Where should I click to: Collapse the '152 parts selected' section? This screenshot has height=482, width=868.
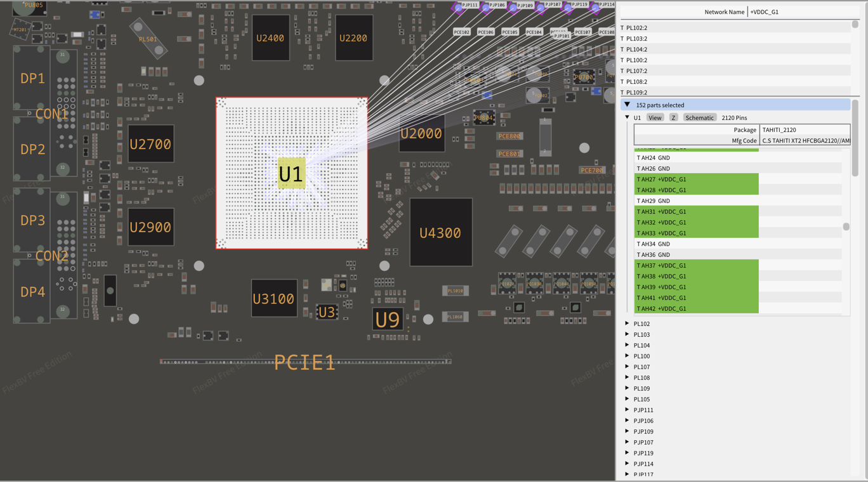tap(627, 105)
